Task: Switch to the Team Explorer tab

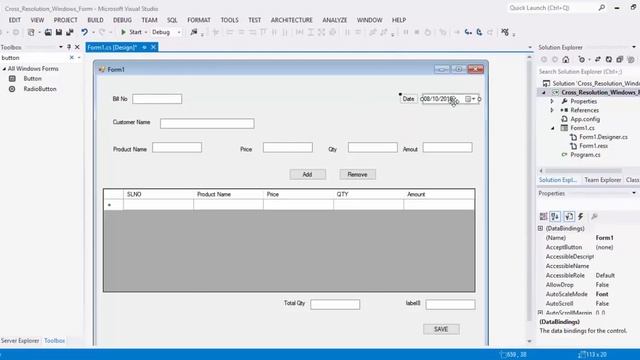Action: (602, 180)
